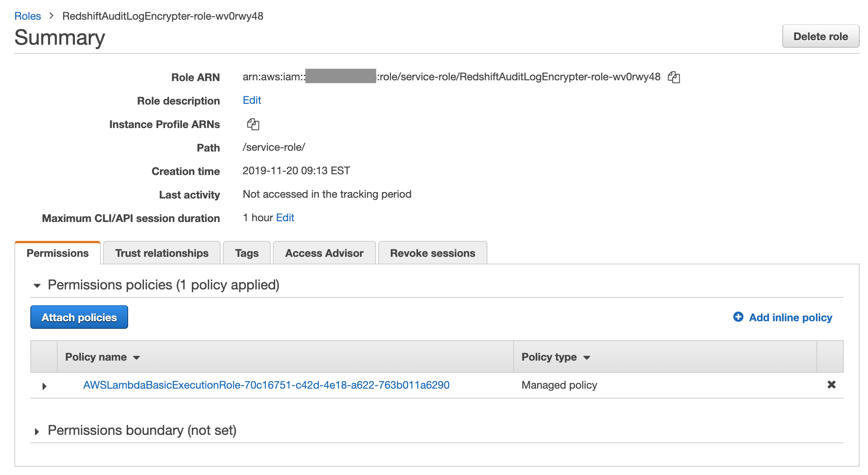Open the AWSLambdaBasicExecutionRole policy link
868x475 pixels.
pos(266,385)
